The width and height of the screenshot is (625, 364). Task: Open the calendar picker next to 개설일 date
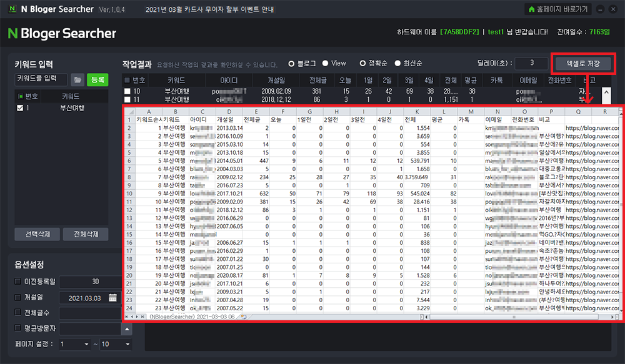(x=112, y=298)
